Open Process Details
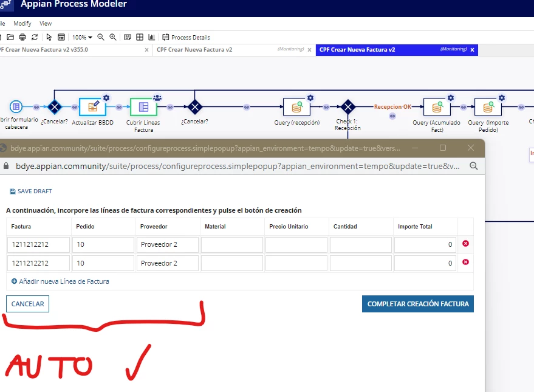 coord(186,38)
